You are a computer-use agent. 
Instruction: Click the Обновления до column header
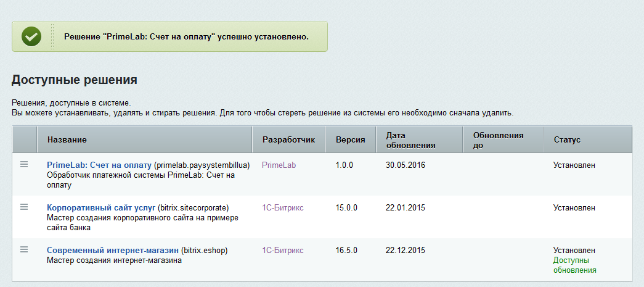coord(498,140)
